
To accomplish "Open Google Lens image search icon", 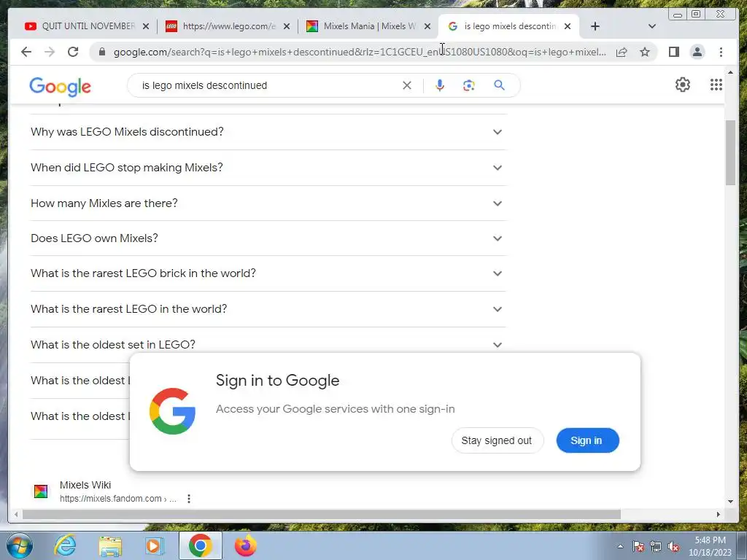I will [469, 85].
